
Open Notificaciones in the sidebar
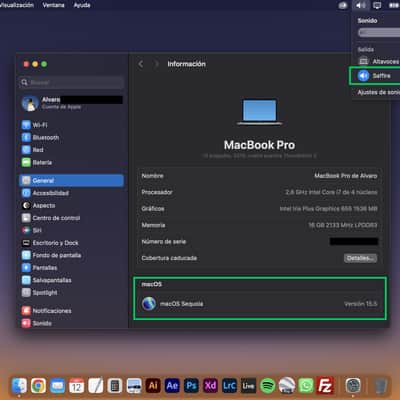coord(72,311)
